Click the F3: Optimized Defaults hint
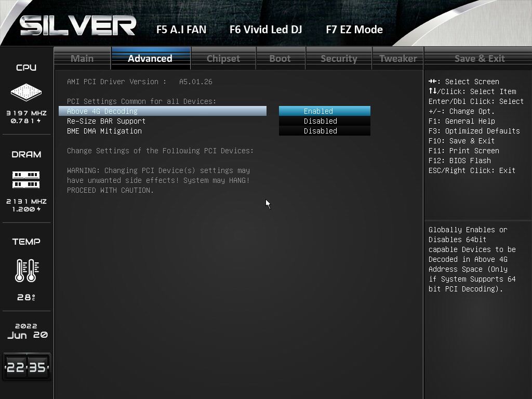The width and height of the screenshot is (532, 399). click(474, 130)
